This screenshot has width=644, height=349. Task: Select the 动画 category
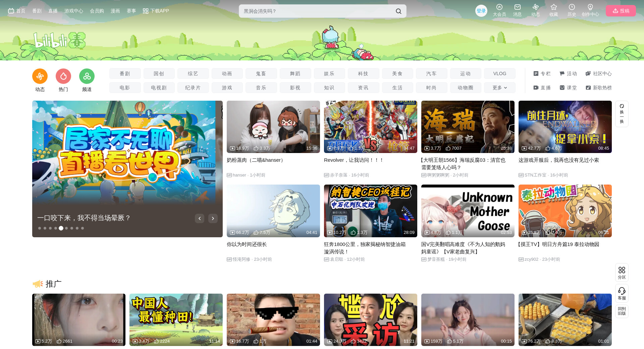(227, 73)
